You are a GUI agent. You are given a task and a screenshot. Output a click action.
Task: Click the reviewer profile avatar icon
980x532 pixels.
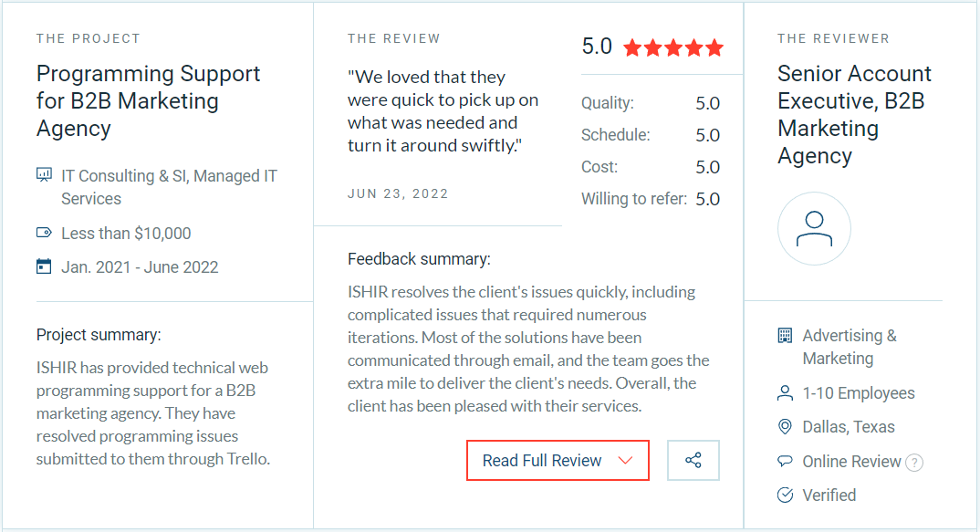click(x=814, y=229)
